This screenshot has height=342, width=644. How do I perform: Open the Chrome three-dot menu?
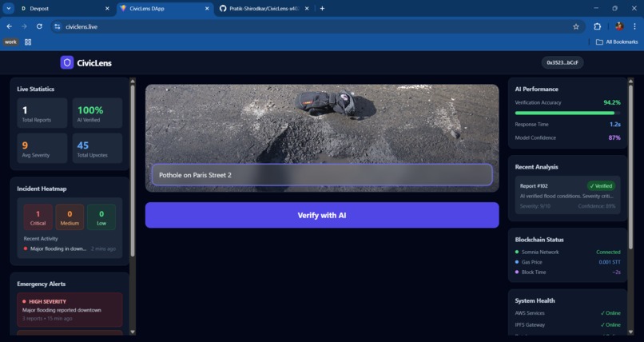634,26
